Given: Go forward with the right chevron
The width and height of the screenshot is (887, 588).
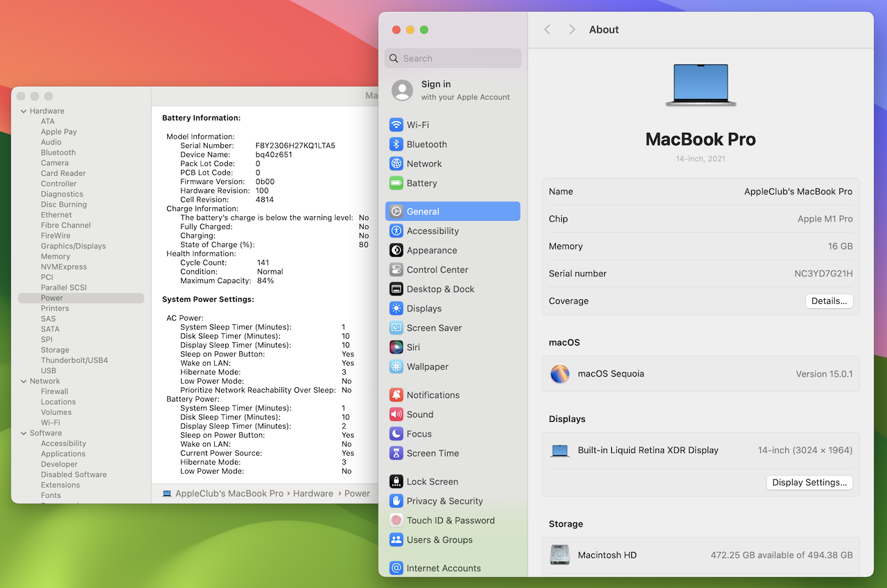Looking at the screenshot, I should pos(572,29).
